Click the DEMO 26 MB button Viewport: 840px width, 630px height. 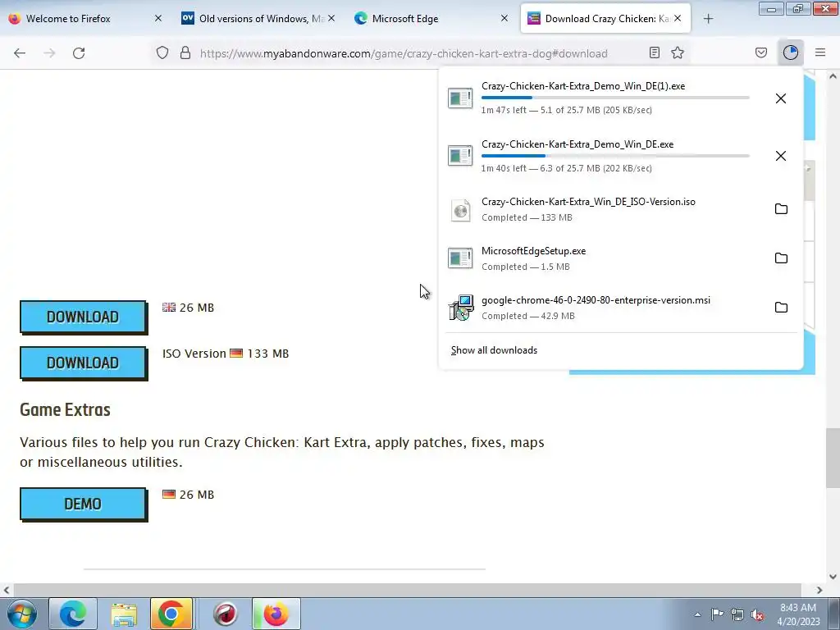83,504
